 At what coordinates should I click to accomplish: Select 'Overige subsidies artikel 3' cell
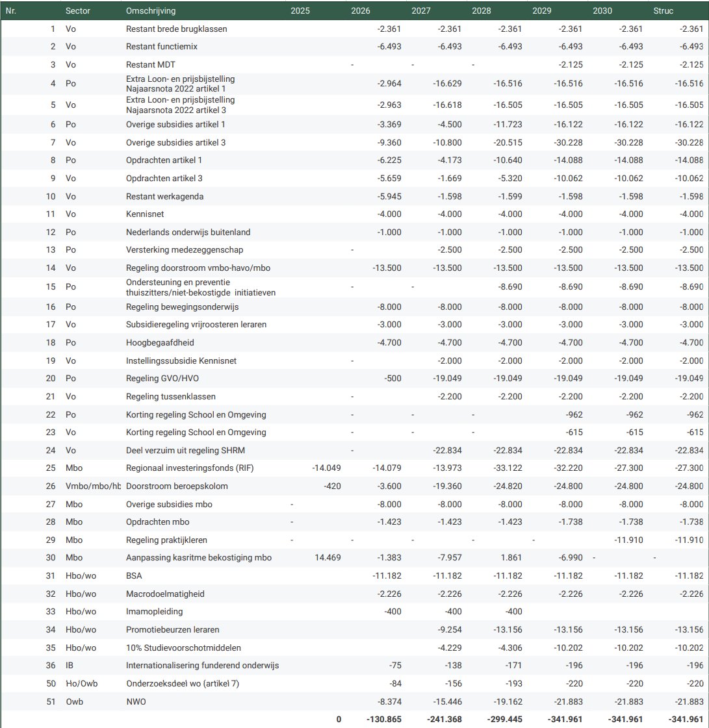tap(175, 142)
